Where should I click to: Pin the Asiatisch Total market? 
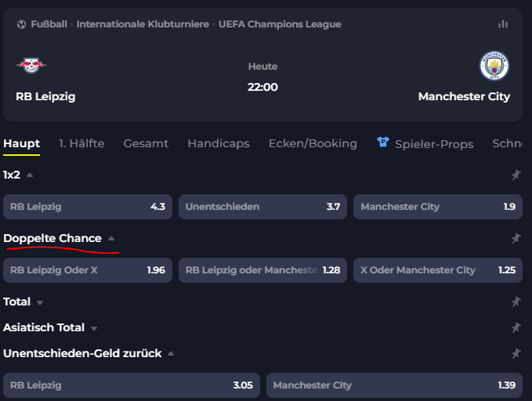point(516,327)
